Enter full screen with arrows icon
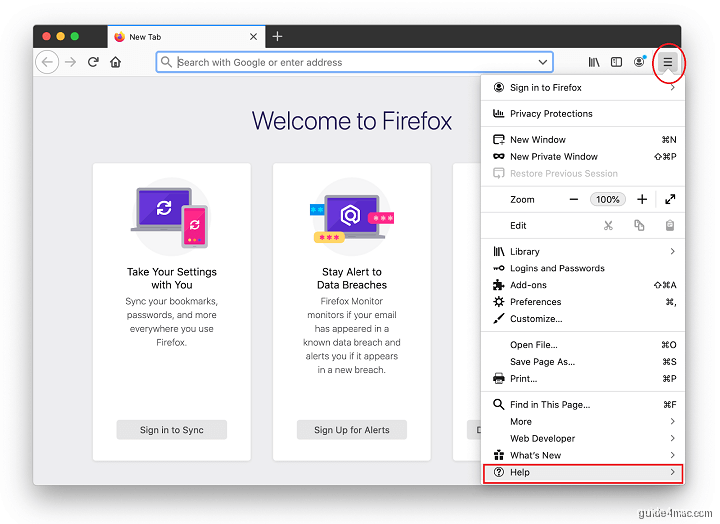720x524 pixels. (x=670, y=199)
